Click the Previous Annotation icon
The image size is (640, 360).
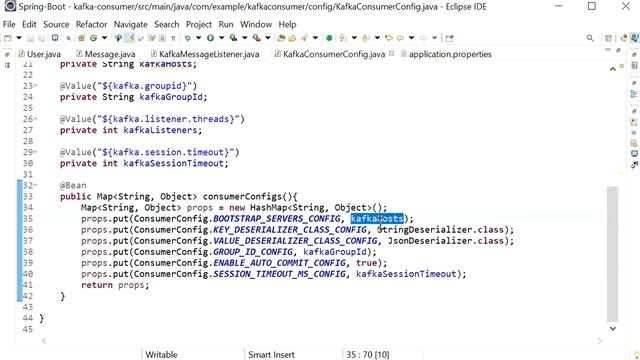pos(366,38)
